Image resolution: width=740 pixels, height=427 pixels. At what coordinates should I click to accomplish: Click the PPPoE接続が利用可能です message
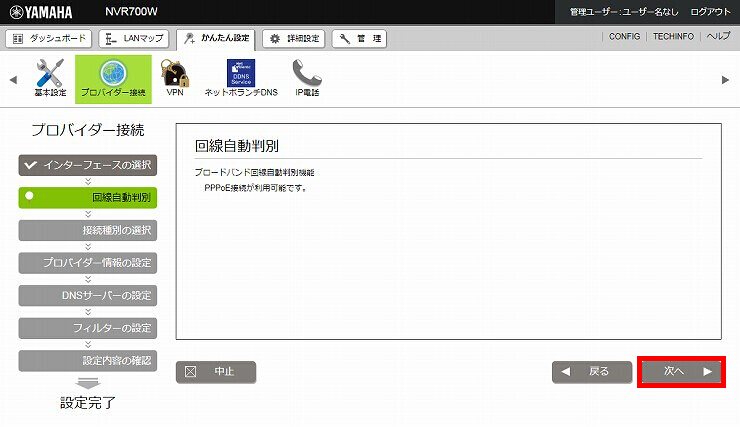tap(256, 188)
